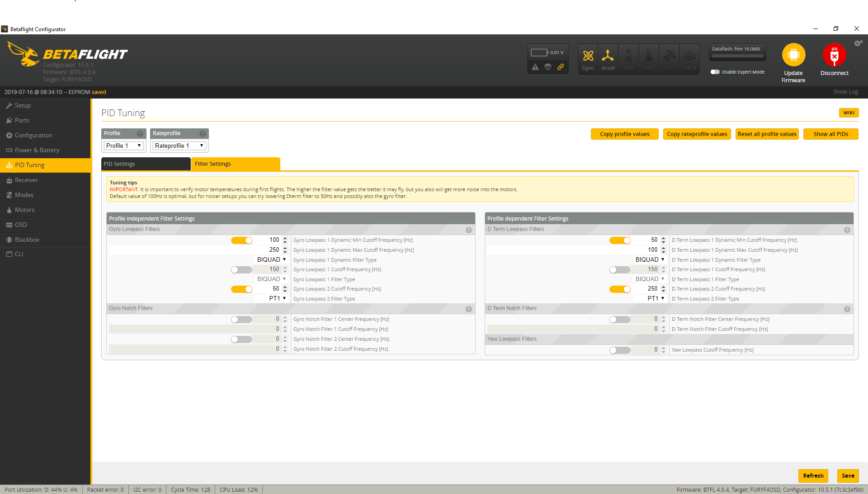Click the Profile help question icon
The image size is (868, 494).
click(x=140, y=134)
